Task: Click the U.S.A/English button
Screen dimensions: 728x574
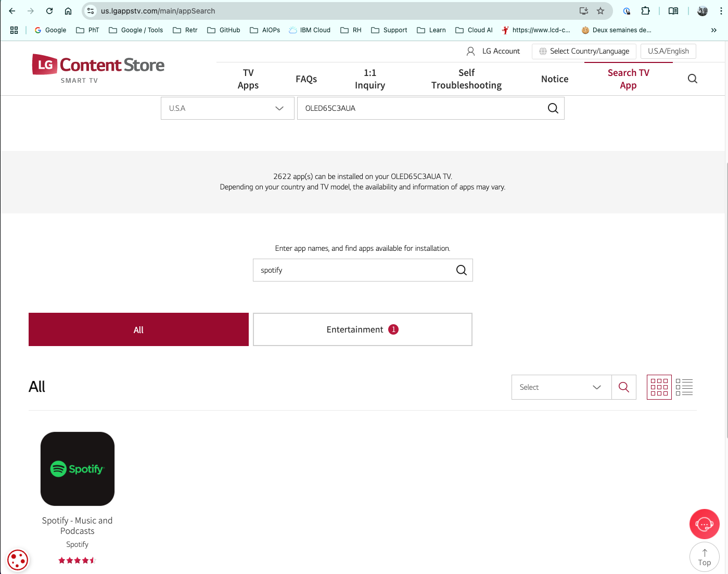Action: [668, 51]
